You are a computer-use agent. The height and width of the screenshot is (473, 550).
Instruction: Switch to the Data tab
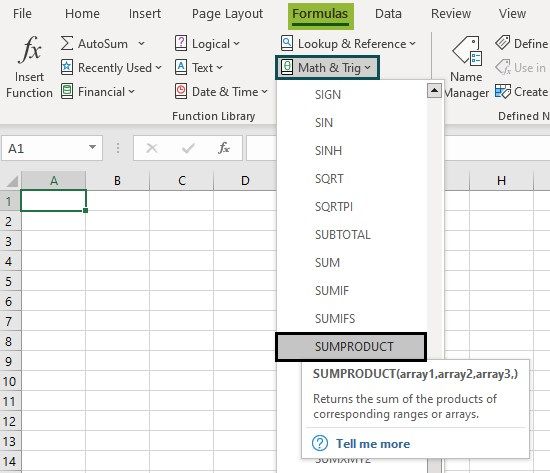pyautogui.click(x=388, y=14)
